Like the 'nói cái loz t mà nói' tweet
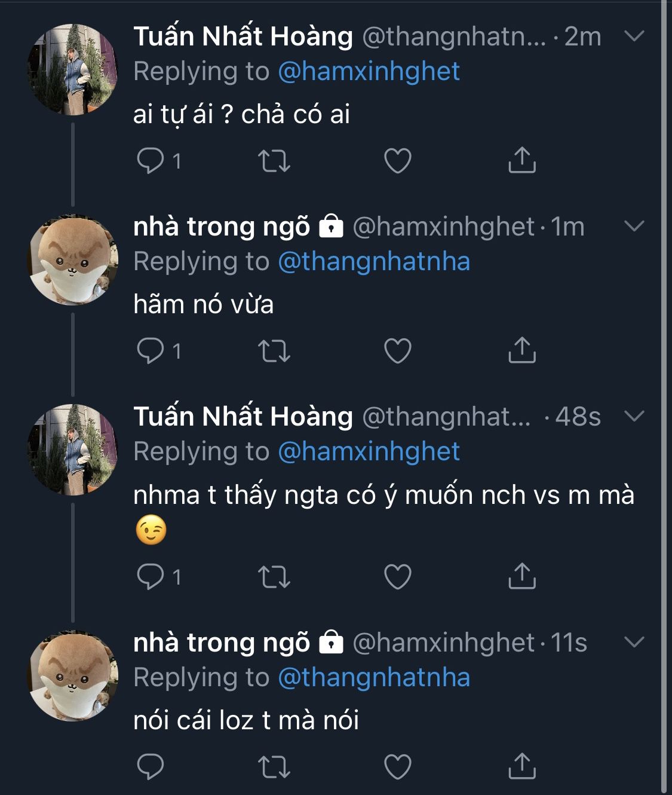 pyautogui.click(x=397, y=767)
